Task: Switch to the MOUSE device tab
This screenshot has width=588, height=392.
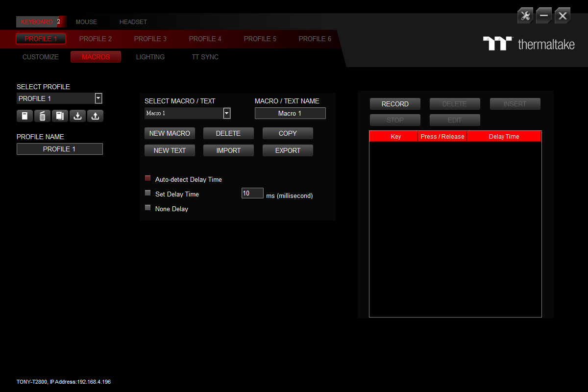Action: [x=86, y=22]
